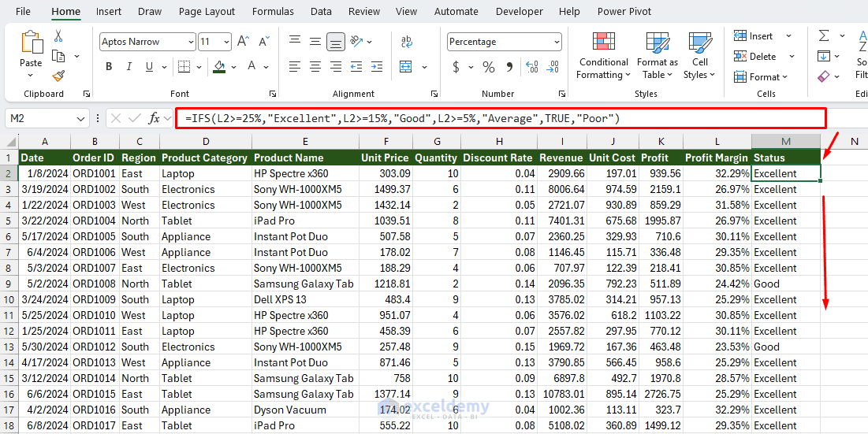Click the Clear eraser icon
This screenshot has height=434, width=868.
[x=825, y=76]
